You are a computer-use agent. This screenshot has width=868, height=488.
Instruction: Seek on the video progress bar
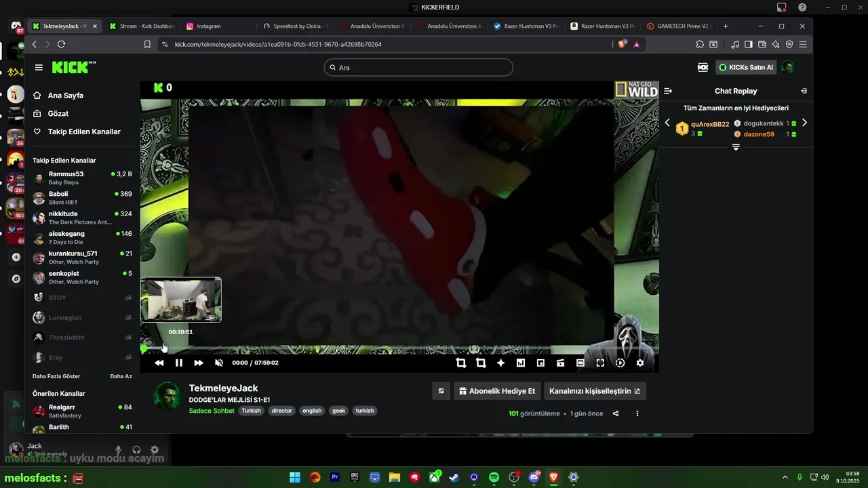400,348
